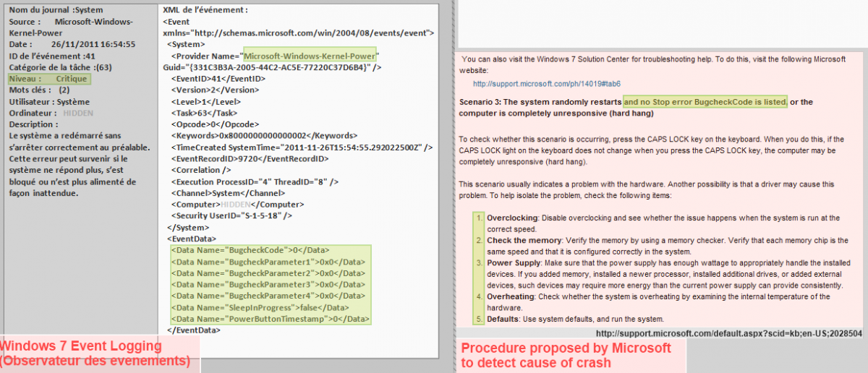
Task: Select the Keywords 0x8000000000000002 line
Action: [x=264, y=135]
